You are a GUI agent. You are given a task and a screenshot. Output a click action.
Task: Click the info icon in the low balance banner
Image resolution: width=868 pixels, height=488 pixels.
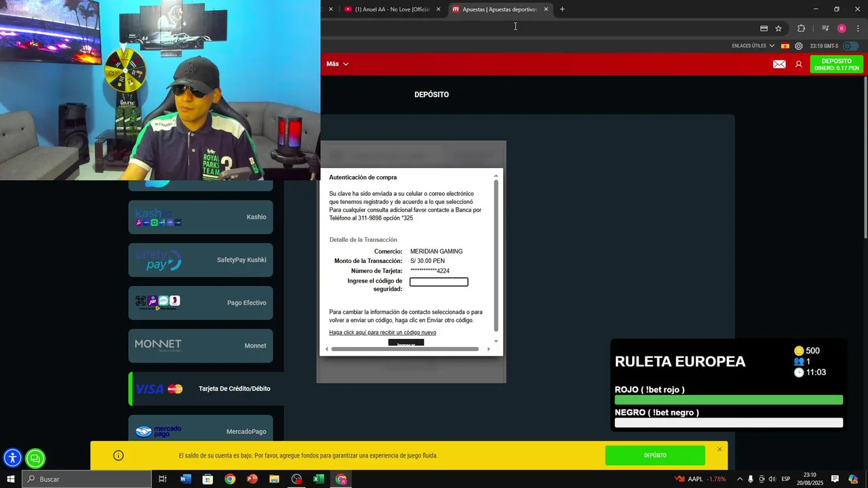(119, 455)
